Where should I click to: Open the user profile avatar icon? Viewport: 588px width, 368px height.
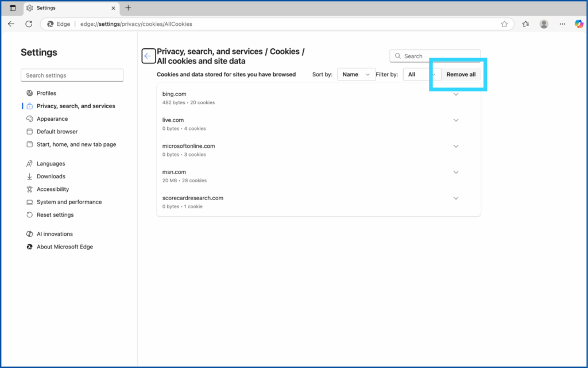tap(544, 24)
